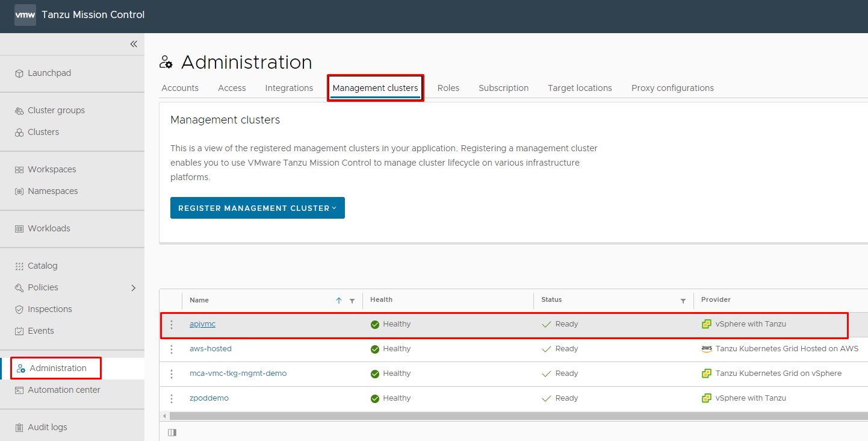868x441 pixels.
Task: Click the VMware vmw logo
Action: [x=25, y=15]
